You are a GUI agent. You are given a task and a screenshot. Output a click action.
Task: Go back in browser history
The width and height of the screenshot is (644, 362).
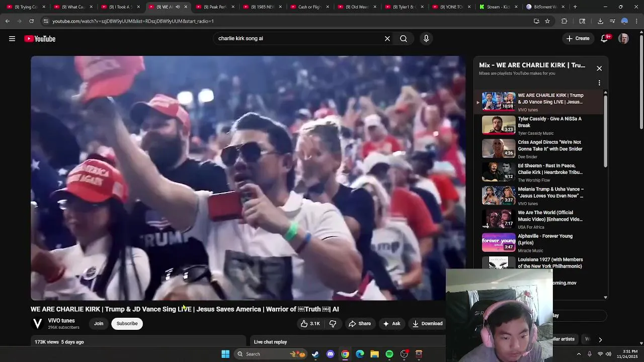pos(8,21)
